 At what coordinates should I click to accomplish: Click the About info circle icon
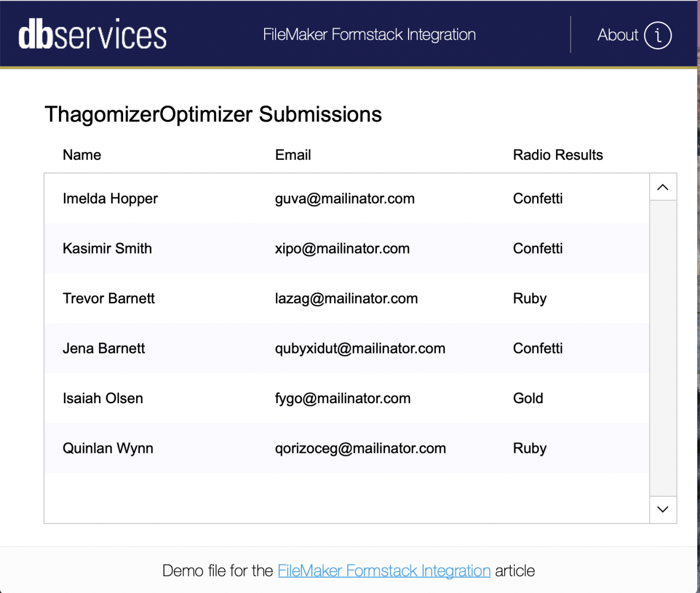(658, 35)
